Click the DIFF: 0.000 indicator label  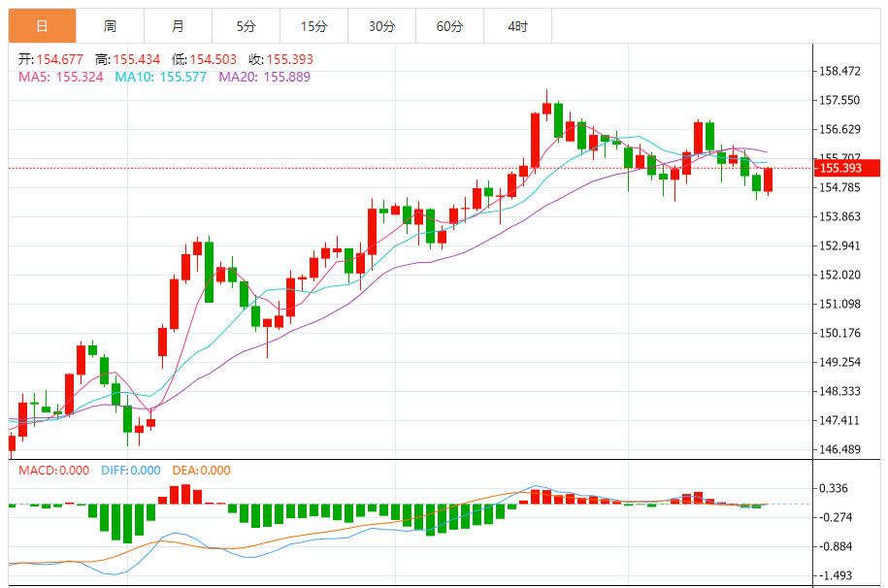pos(131,471)
